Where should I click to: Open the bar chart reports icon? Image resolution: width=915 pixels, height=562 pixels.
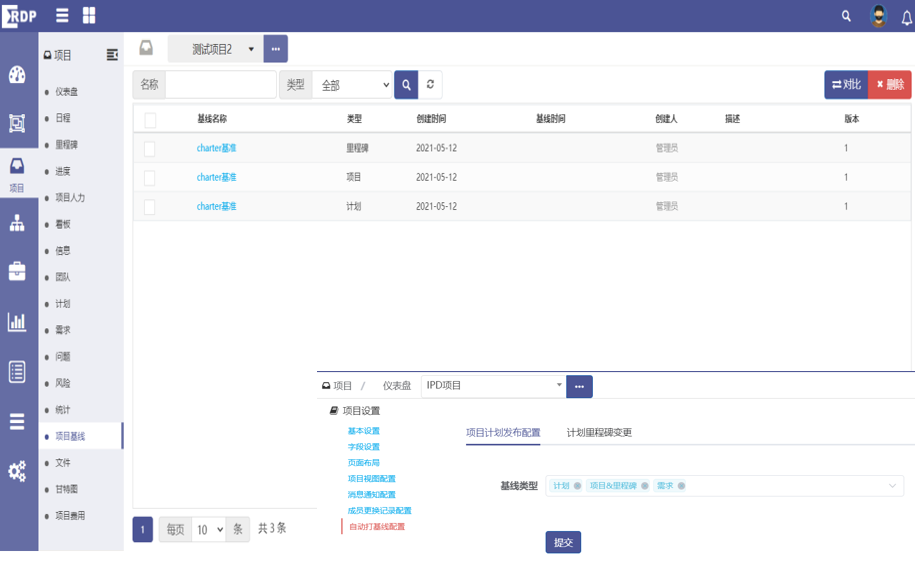tap(17, 322)
